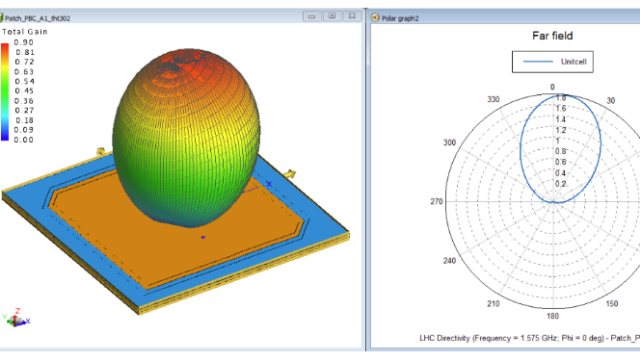
Task: Click the XYZ axis orientation triad
Action: (16, 318)
